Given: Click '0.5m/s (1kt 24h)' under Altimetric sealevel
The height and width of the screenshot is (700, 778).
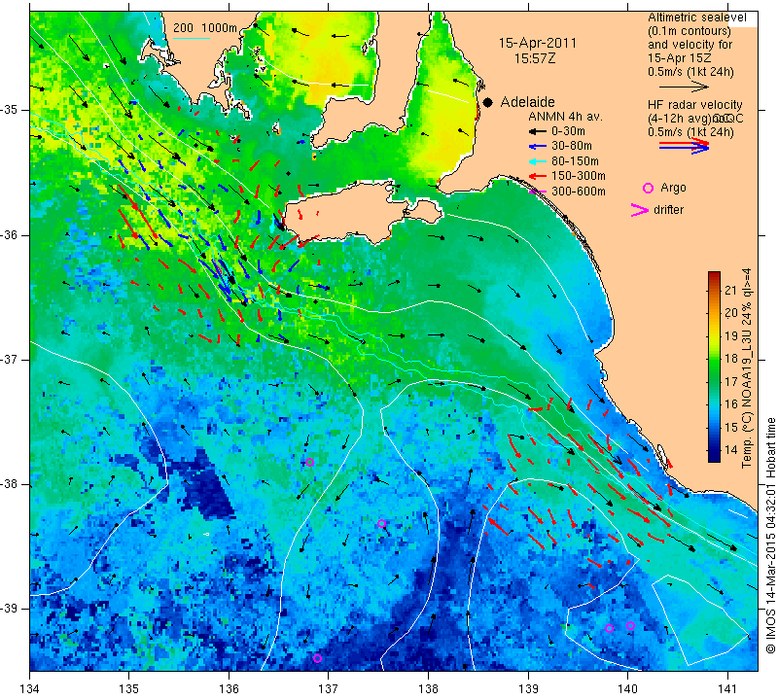Looking at the screenshot, I should point(690,72).
